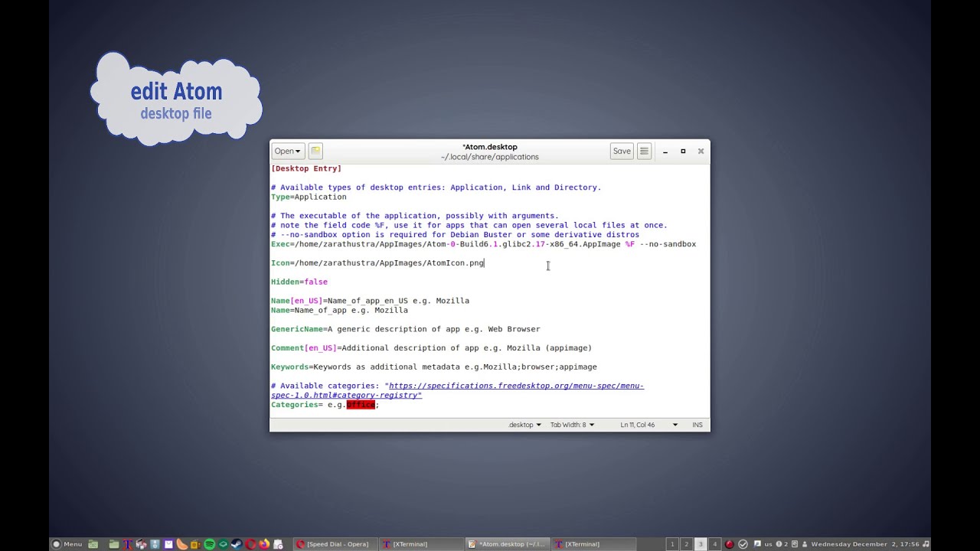Open the gedit hamburger menu

click(644, 151)
